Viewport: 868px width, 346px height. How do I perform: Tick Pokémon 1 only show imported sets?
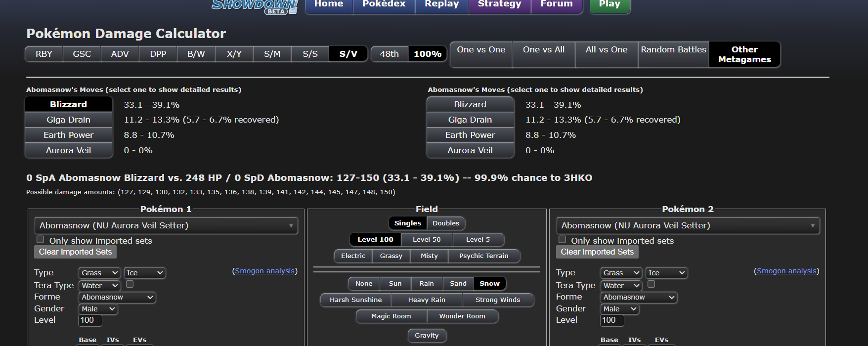[41, 239]
